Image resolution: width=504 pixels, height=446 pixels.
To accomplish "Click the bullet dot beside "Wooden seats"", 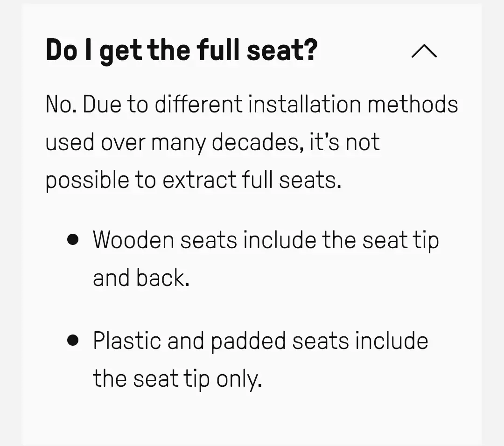I will point(72,240).
